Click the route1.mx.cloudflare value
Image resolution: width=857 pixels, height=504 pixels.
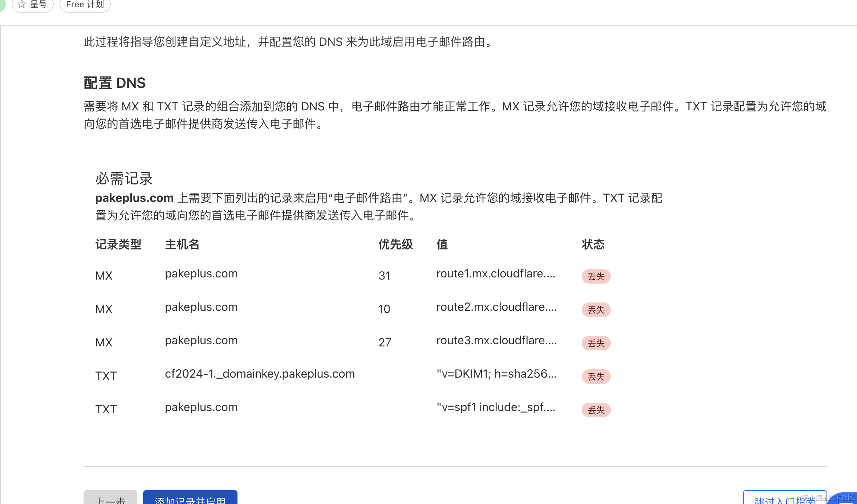(496, 273)
